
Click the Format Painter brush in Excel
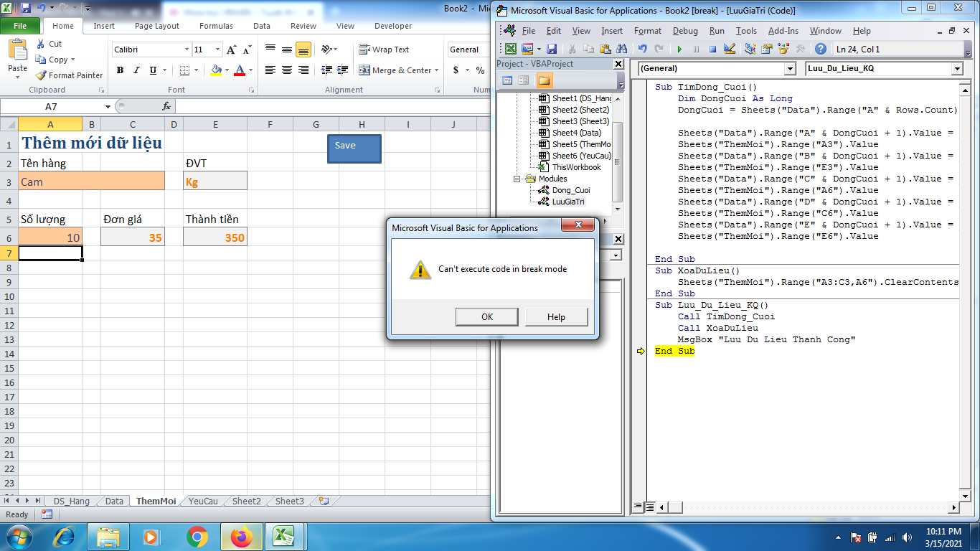[x=41, y=75]
